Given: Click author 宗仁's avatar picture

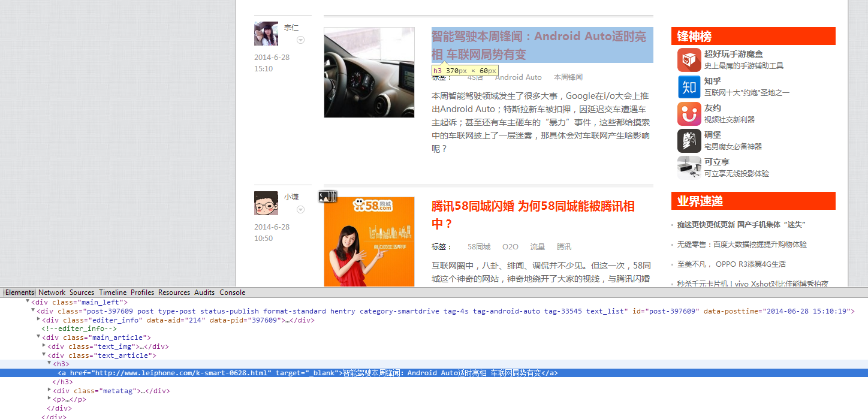Looking at the screenshot, I should tap(266, 34).
